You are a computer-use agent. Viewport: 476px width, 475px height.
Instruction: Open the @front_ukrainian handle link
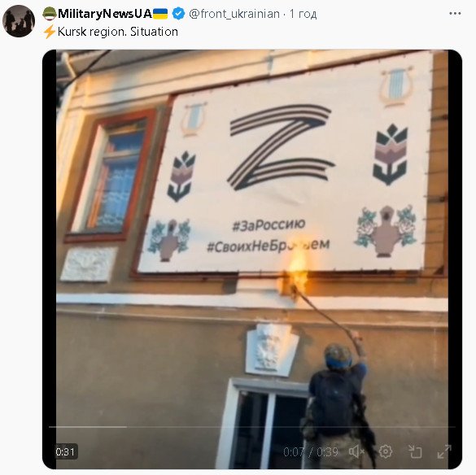(234, 14)
